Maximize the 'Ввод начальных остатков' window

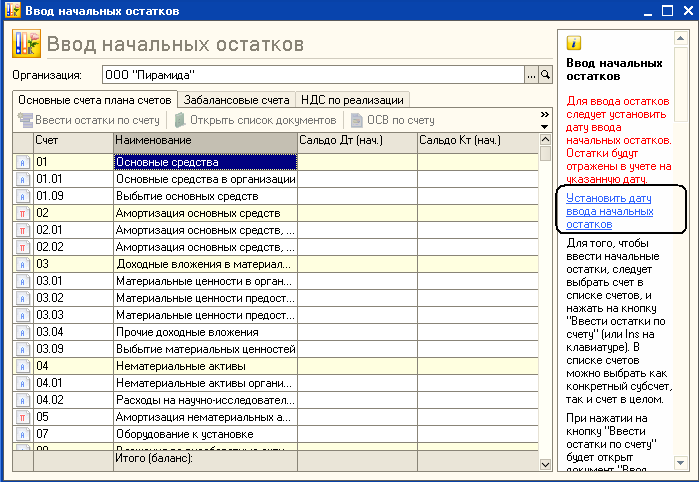667,10
